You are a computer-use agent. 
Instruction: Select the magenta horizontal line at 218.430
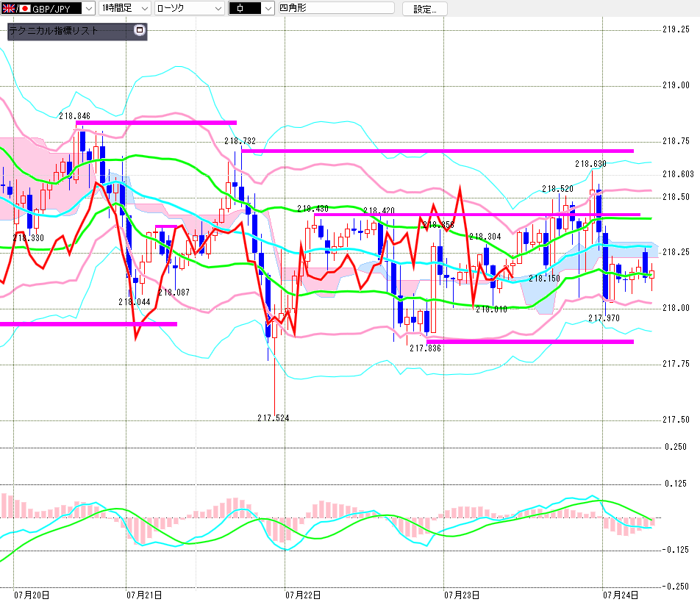[x=477, y=215]
